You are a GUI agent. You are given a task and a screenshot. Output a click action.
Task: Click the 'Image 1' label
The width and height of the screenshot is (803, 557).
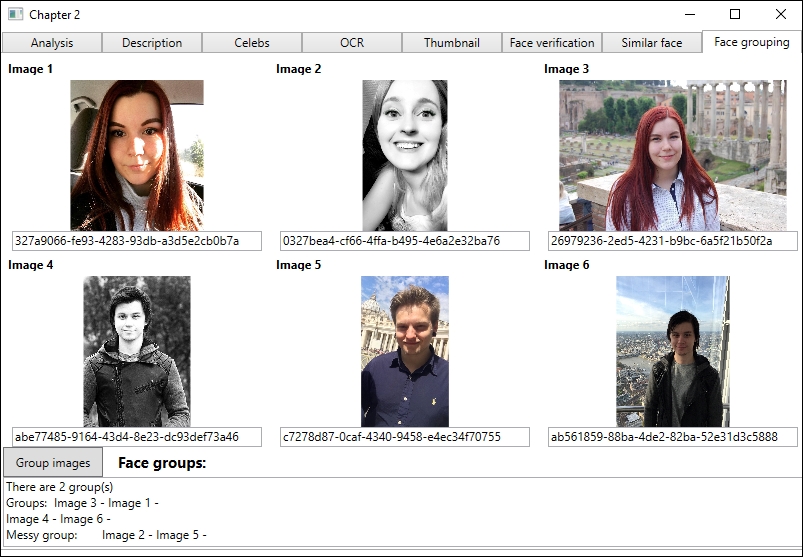(30, 69)
